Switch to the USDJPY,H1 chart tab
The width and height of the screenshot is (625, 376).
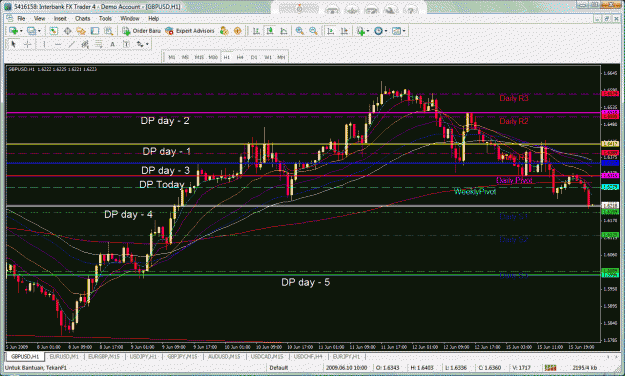[143, 356]
